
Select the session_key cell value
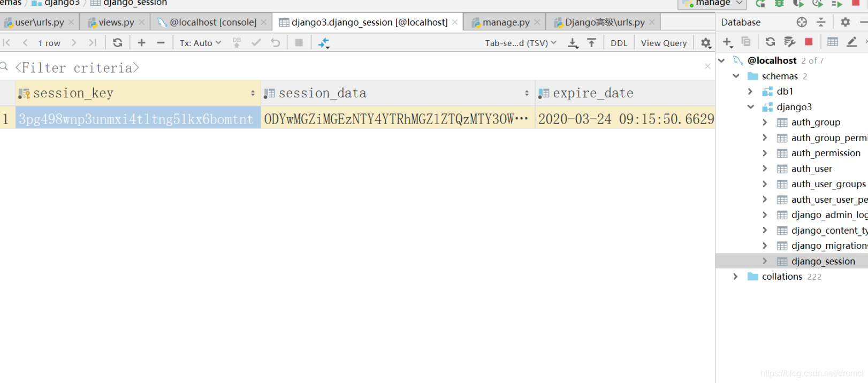138,119
